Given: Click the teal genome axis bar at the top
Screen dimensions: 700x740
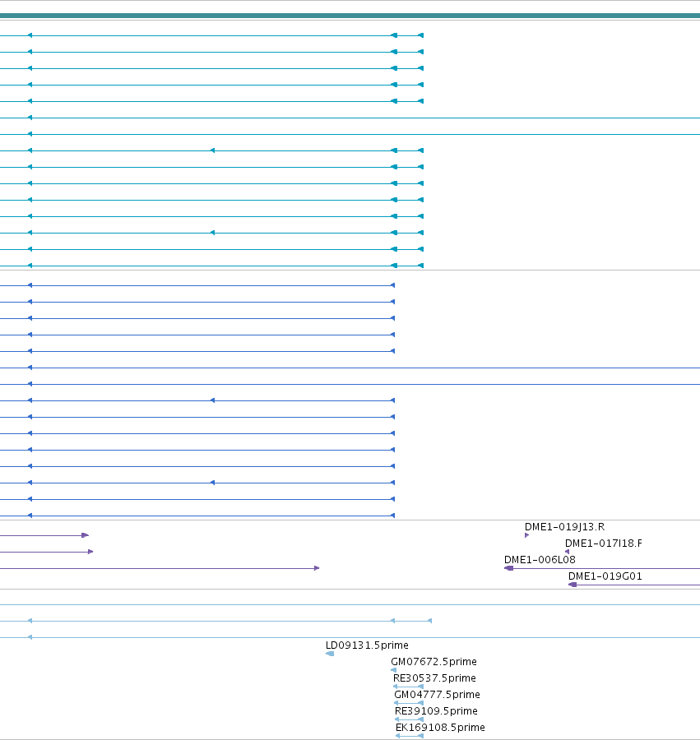Looking at the screenshot, I should point(350,16).
